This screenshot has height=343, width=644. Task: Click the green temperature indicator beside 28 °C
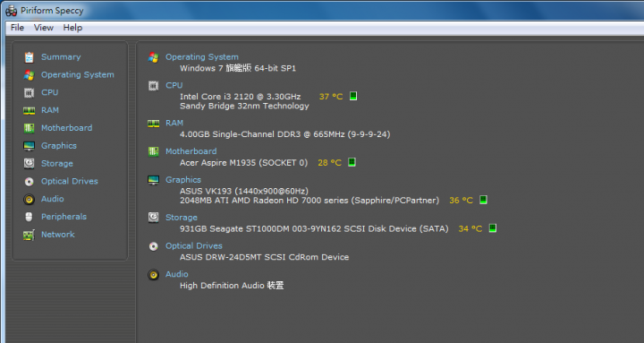pos(352,162)
